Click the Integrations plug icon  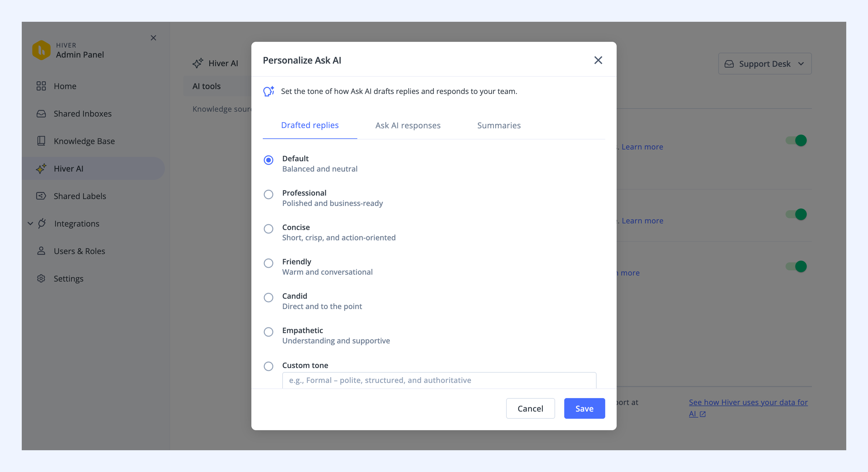coord(42,223)
